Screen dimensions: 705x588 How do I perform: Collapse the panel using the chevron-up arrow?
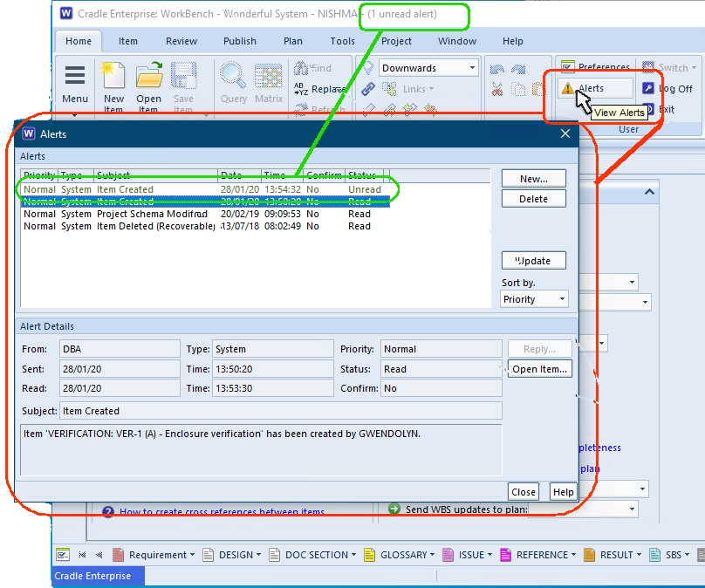click(649, 192)
